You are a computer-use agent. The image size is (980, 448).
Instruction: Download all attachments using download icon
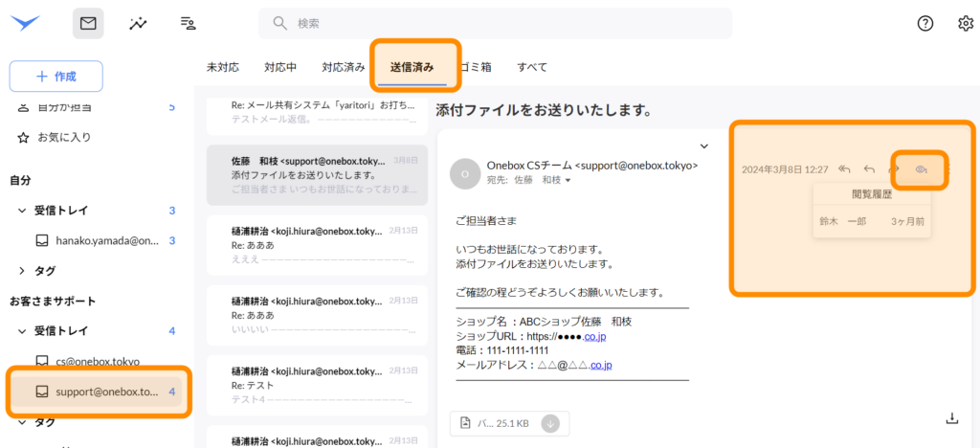(x=951, y=417)
